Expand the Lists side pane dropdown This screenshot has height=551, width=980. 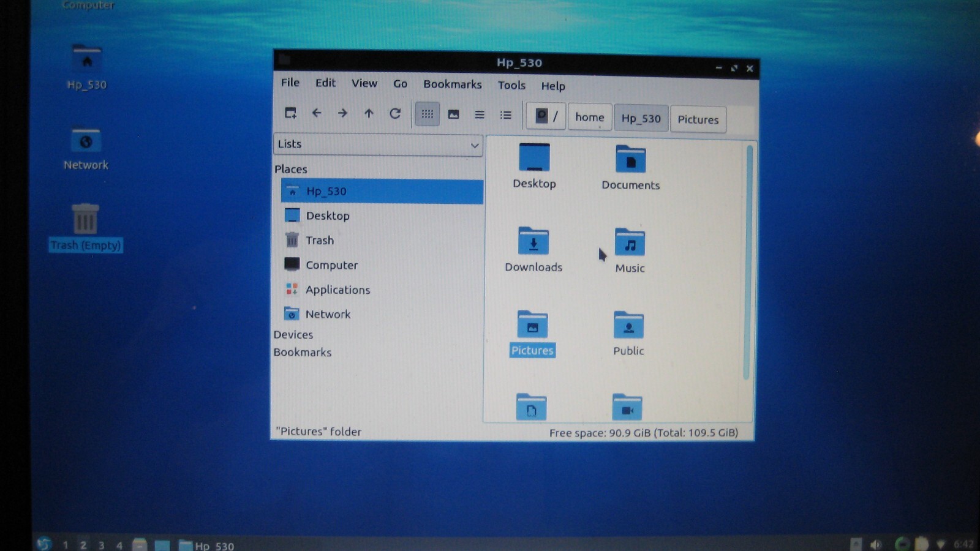[378, 144]
